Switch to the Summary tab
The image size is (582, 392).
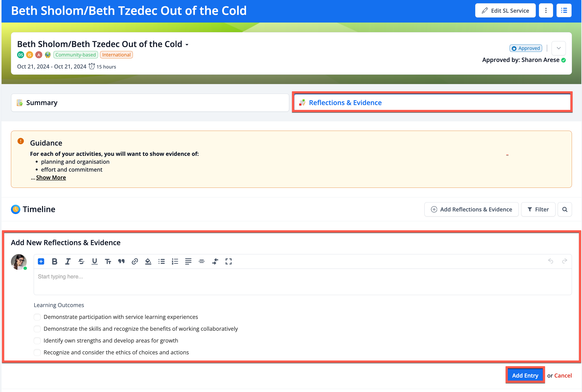[150, 103]
